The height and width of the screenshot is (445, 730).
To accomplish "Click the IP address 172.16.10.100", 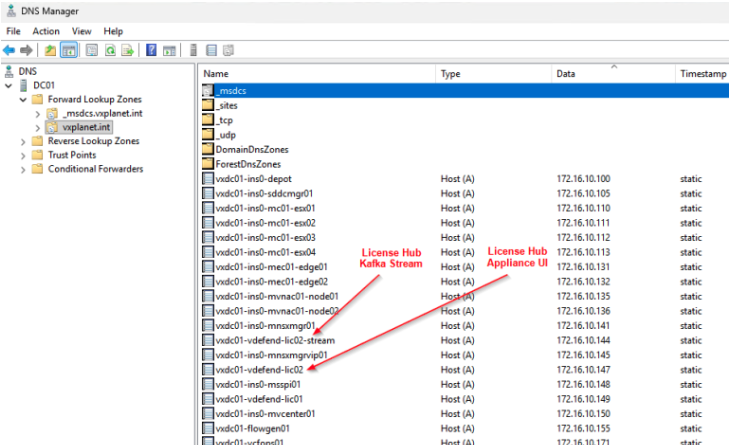I will tap(583, 179).
